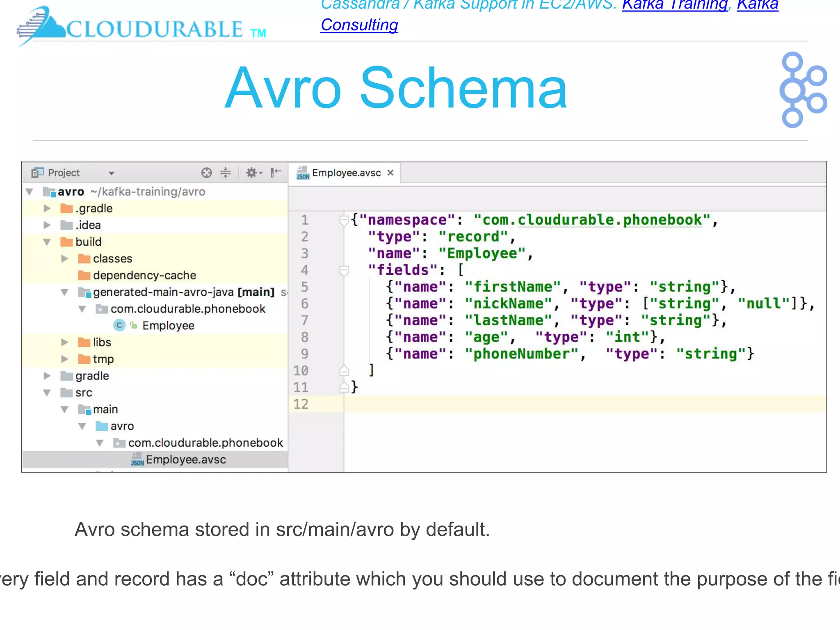Screen dimensions: 840x630
Task: Click the hide Project panel icon
Action: coord(276,173)
